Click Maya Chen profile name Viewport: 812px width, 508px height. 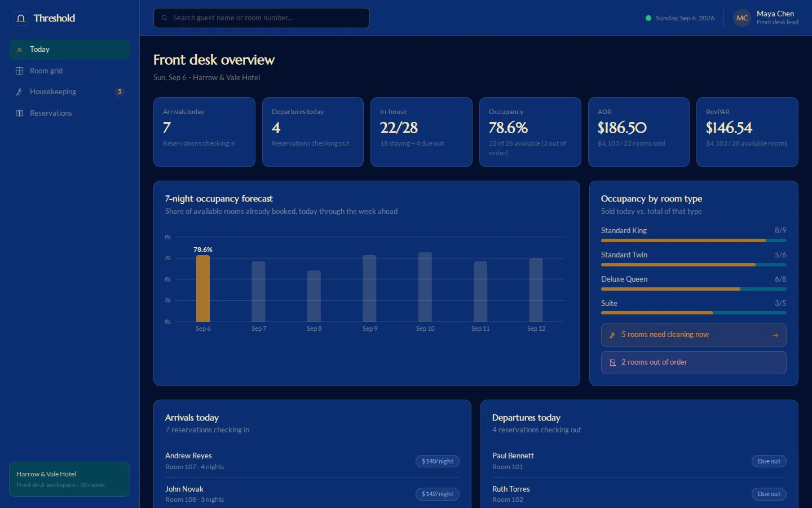(x=775, y=14)
